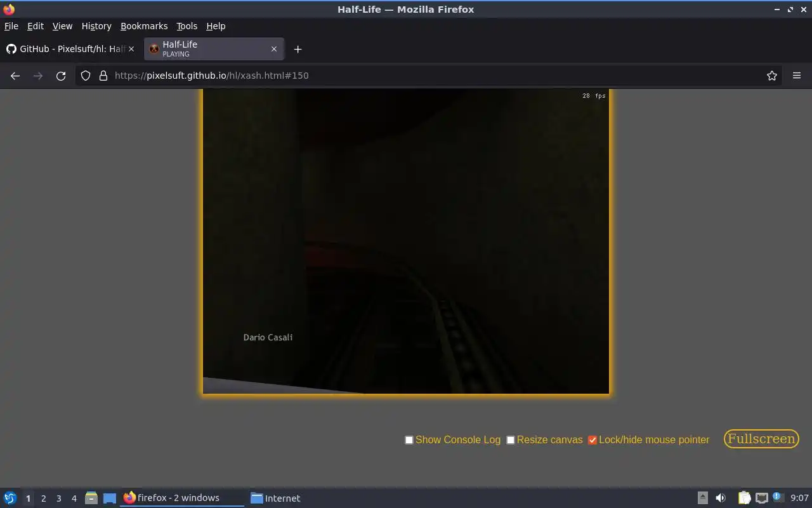Viewport: 812px width, 508px height.
Task: Click the eject removable media tray icon
Action: click(x=703, y=498)
